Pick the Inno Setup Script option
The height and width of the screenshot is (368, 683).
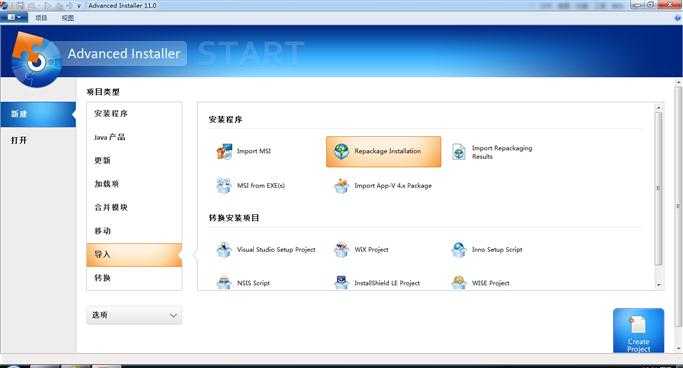(x=487, y=250)
